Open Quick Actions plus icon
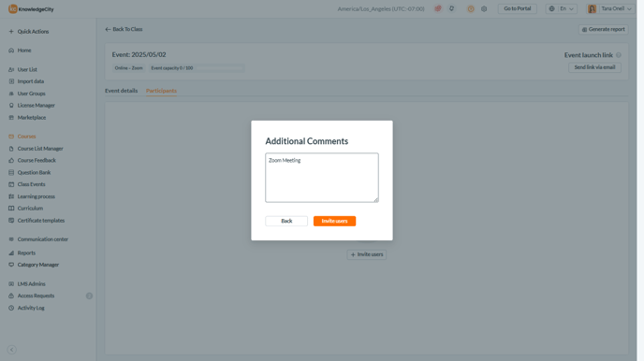 click(11, 32)
